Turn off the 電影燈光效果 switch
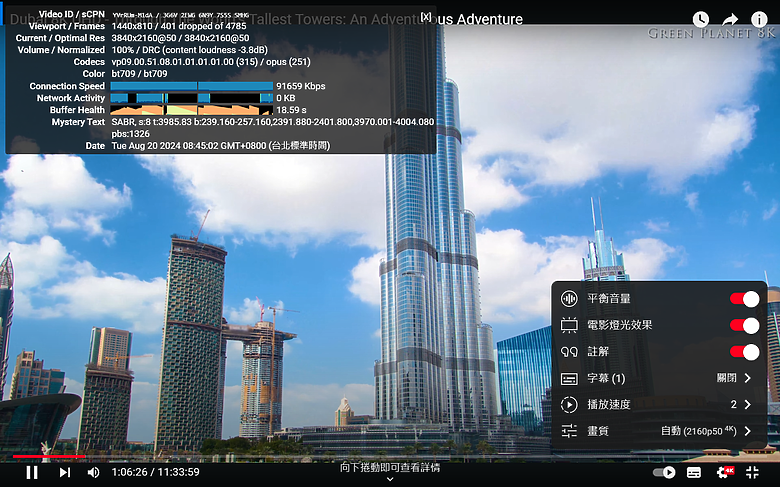780x487 pixels. [744, 325]
